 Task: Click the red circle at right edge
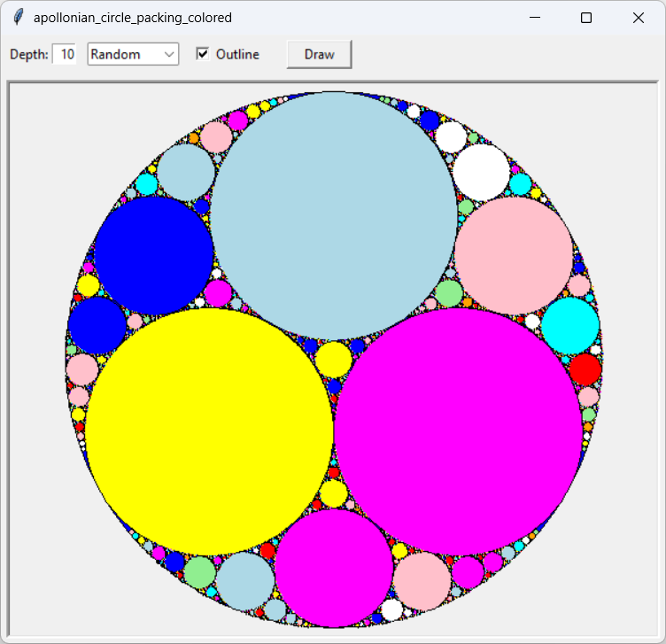coord(585,369)
